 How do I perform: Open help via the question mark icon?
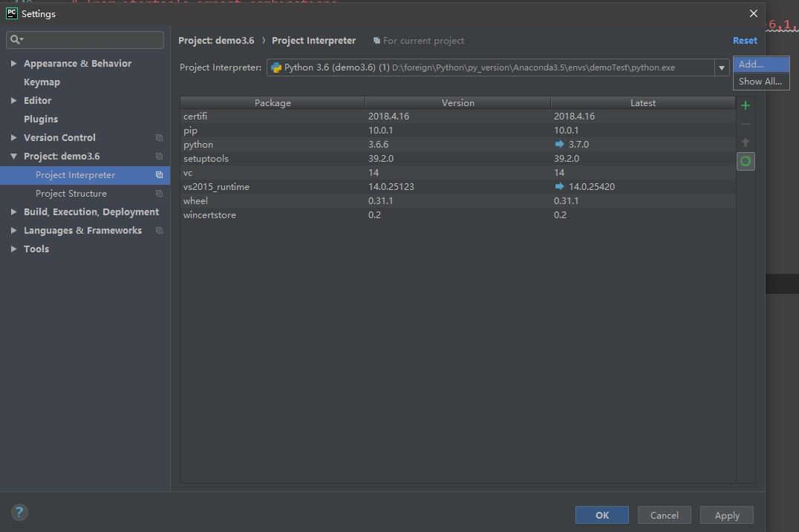coord(19,512)
